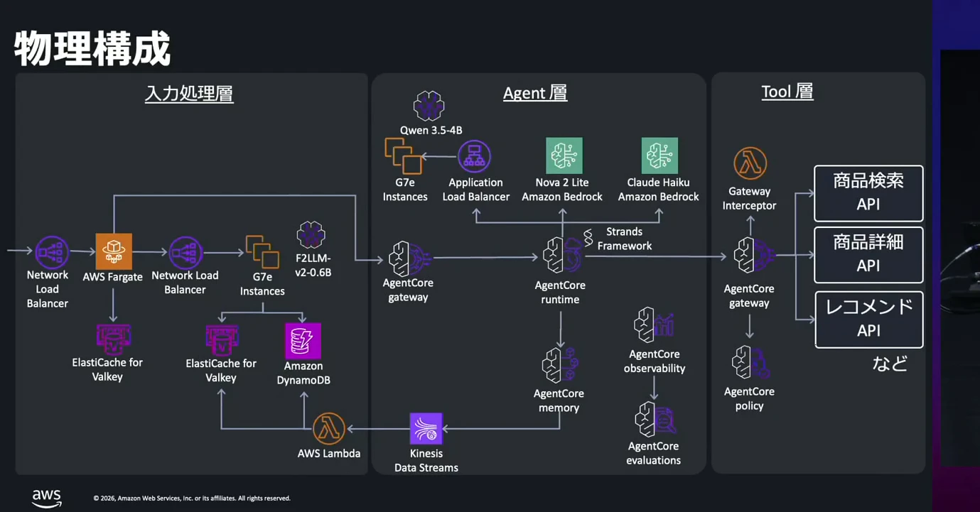Select the Nova 2 Lite Bedrock icon
The width and height of the screenshot is (980, 512).
(x=564, y=156)
